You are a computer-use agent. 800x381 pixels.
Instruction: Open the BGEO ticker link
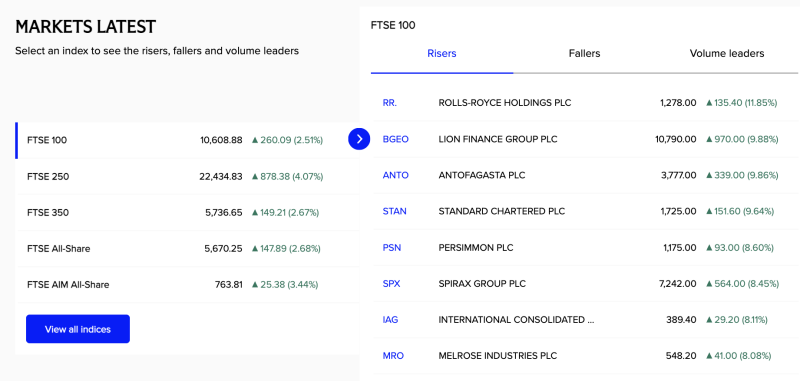395,139
